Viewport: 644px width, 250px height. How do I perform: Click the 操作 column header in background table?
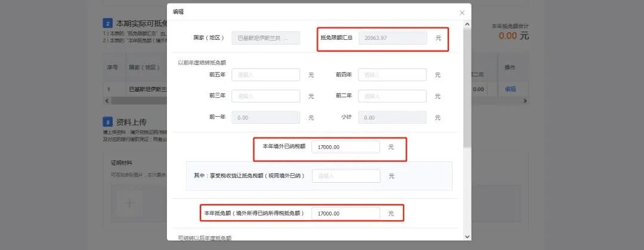(x=510, y=67)
